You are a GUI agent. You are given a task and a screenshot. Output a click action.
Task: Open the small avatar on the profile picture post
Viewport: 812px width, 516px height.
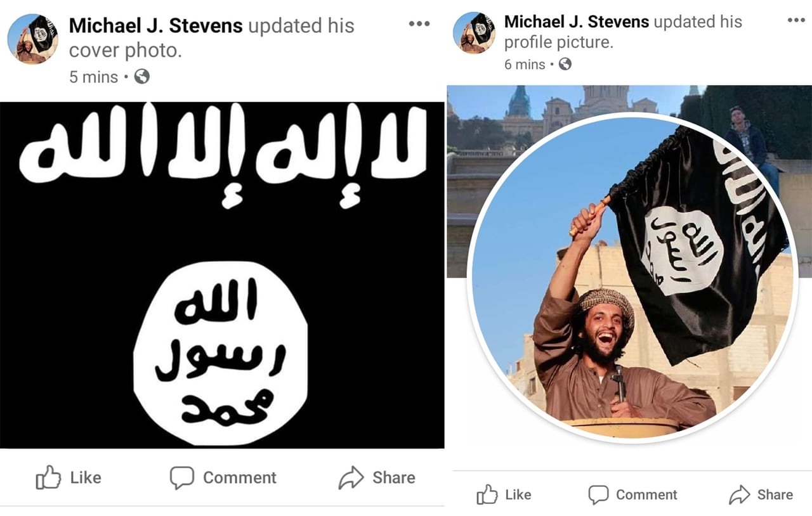[x=474, y=33]
